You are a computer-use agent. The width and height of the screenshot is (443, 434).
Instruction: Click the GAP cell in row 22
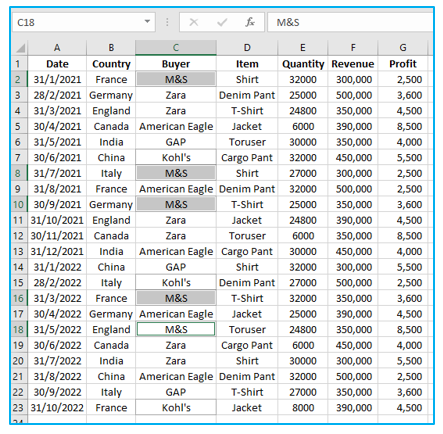[x=176, y=392]
